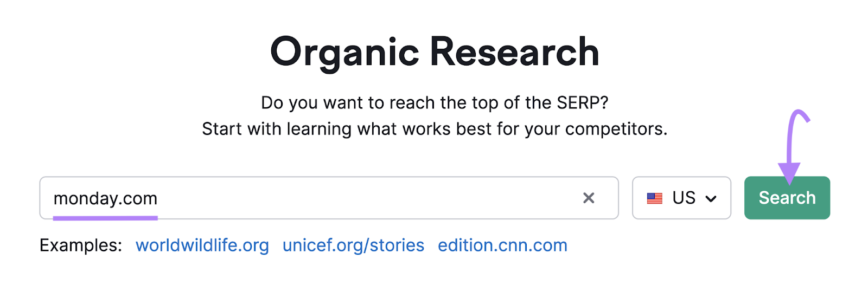868x298 pixels.
Task: Clear the domain field with the X icon
Action: [x=589, y=198]
